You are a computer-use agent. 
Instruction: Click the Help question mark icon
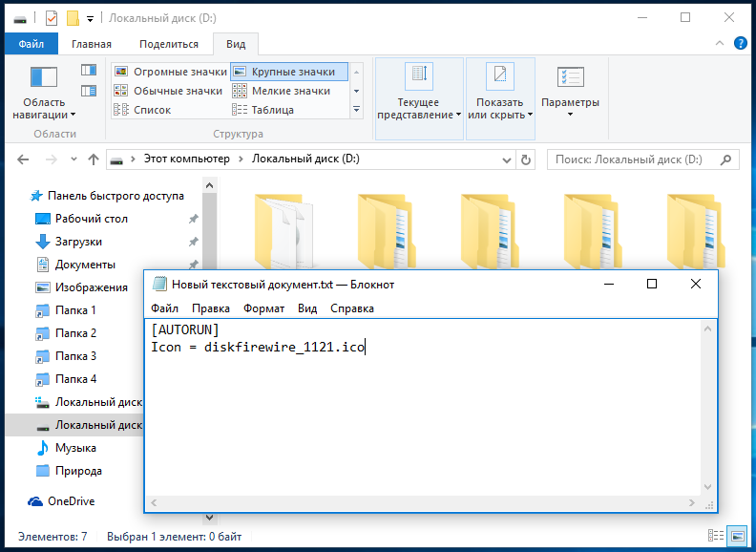[740, 43]
